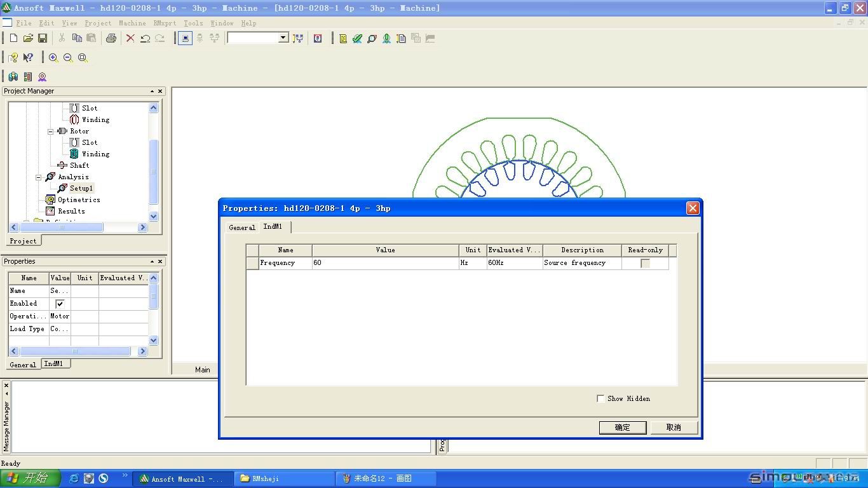Image resolution: width=868 pixels, height=488 pixels.
Task: Click the document report icon
Action: pos(401,38)
